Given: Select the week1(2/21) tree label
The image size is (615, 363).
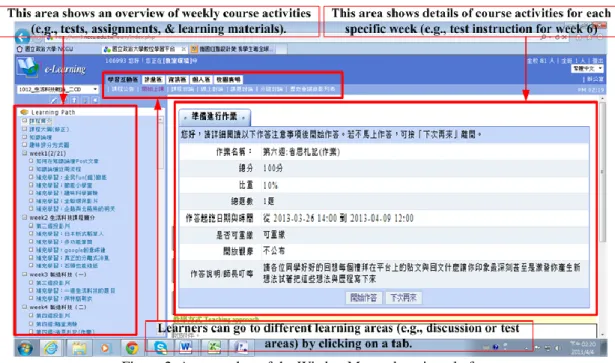Looking at the screenshot, I should [x=47, y=153].
